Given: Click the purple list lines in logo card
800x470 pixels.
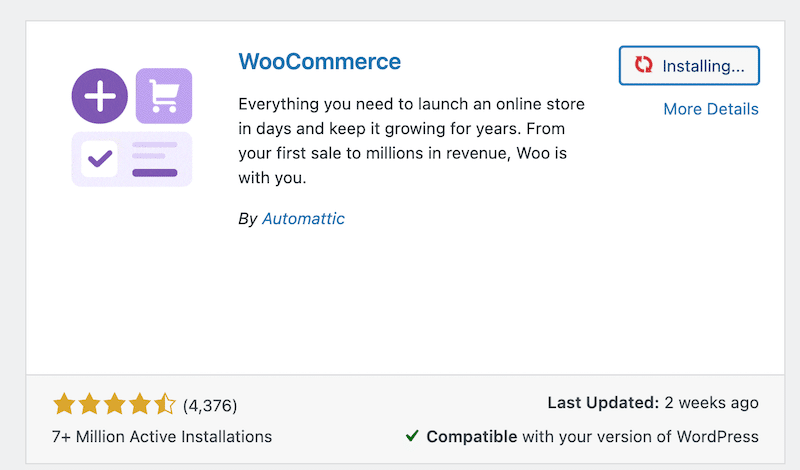Looking at the screenshot, I should (x=154, y=159).
